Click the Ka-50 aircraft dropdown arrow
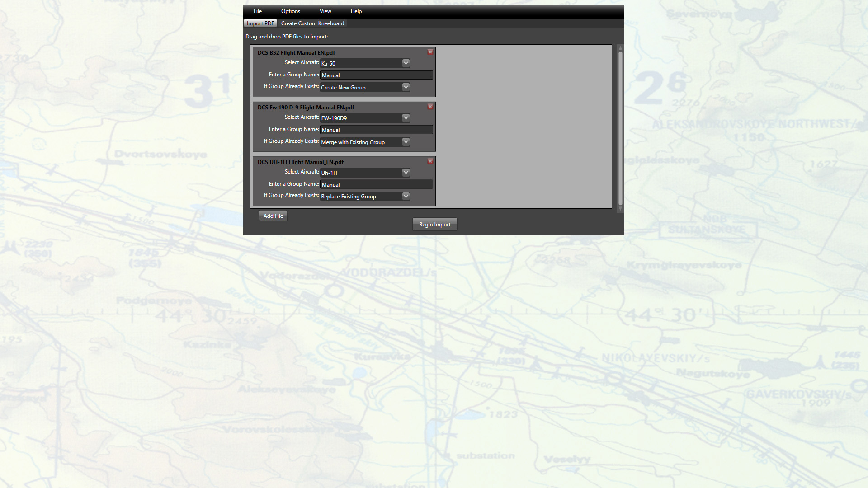This screenshot has height=488, width=868. click(x=406, y=63)
